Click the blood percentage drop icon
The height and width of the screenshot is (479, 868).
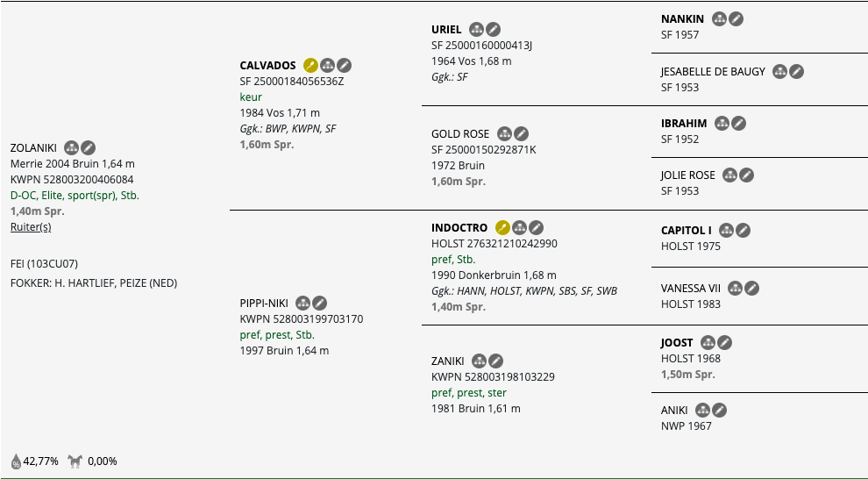(x=16, y=461)
